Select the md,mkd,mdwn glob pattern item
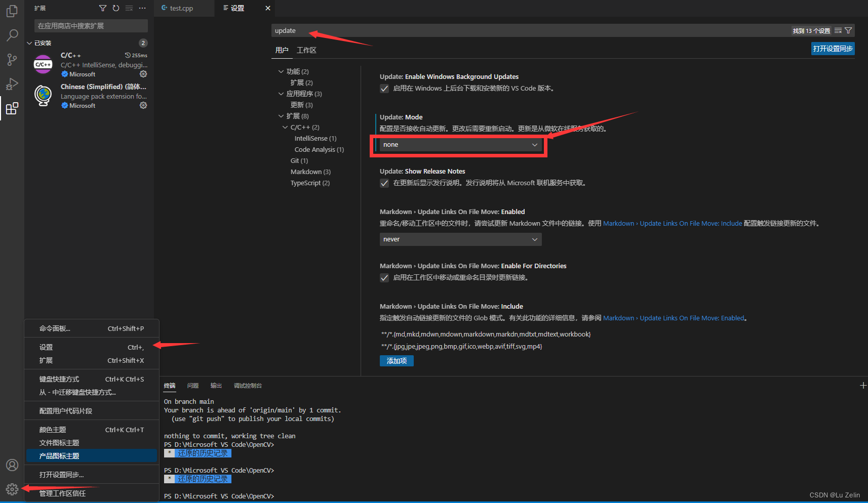 click(x=486, y=334)
